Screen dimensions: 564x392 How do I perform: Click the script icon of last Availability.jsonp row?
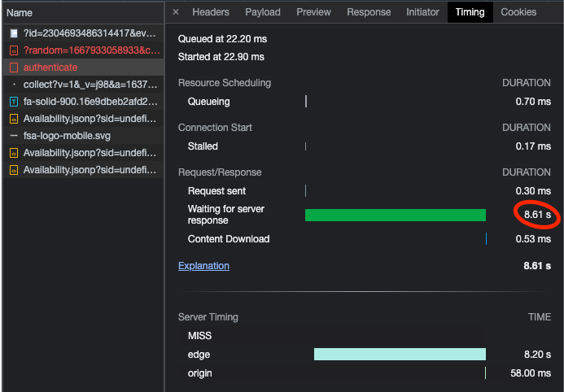(x=14, y=170)
